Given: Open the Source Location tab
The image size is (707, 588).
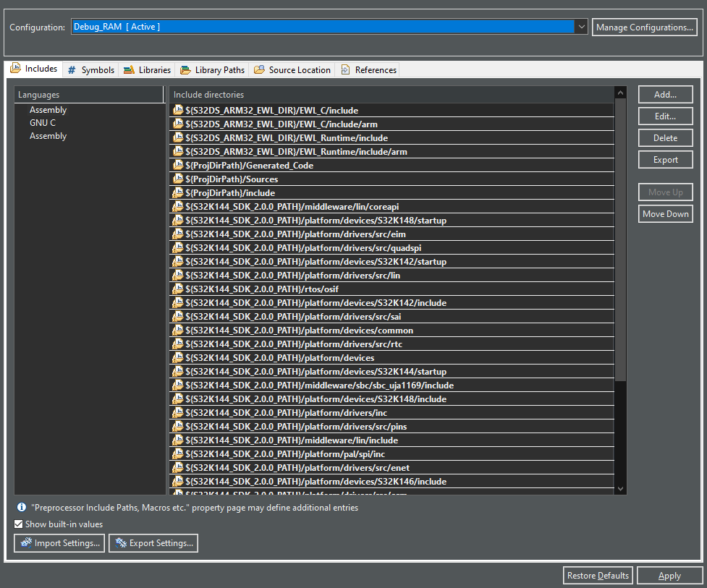Looking at the screenshot, I should click(292, 69).
